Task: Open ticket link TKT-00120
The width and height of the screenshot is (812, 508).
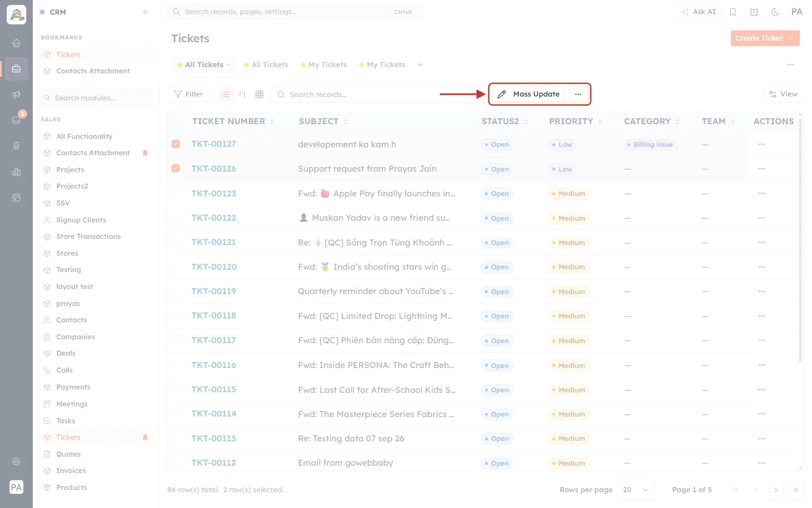Action: (214, 267)
